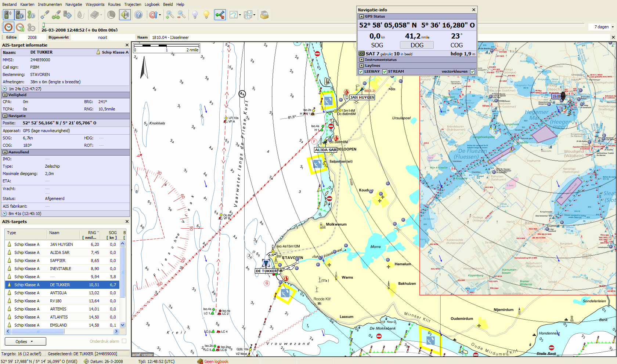Click the route time clock icon

tap(31, 27)
